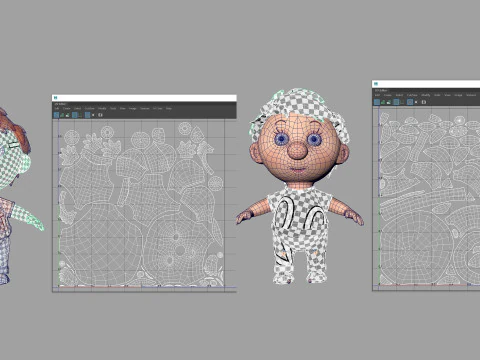Click the half-circle contrast icon in left UV Editor
The width and height of the screenshot is (480, 360).
click(x=100, y=115)
